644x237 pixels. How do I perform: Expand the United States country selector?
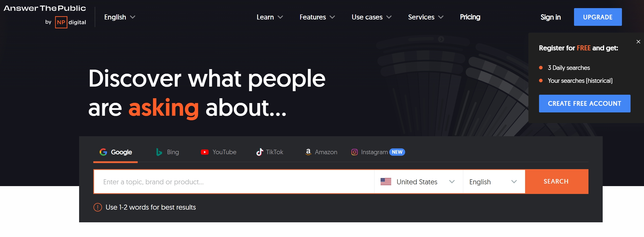[x=418, y=182]
